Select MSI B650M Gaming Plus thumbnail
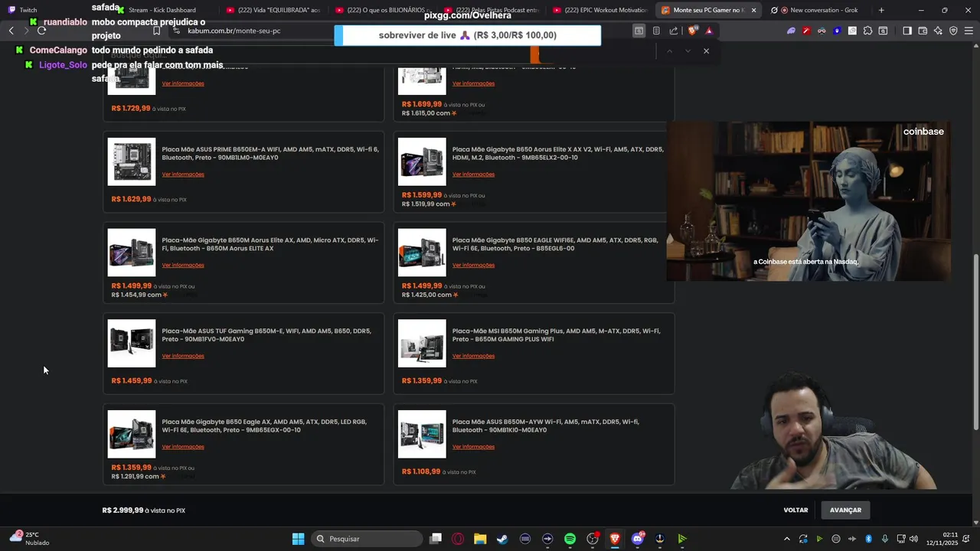The width and height of the screenshot is (980, 551). pos(422,343)
